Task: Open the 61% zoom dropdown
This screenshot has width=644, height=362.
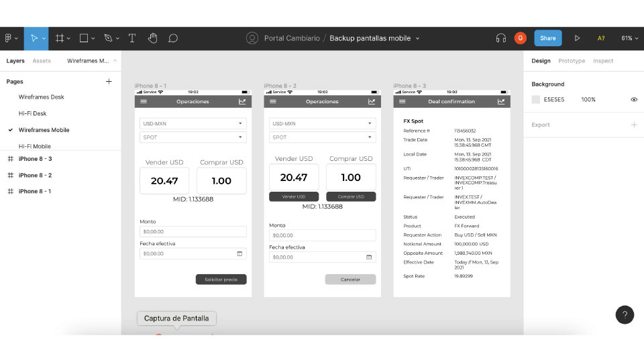Action: [x=630, y=38]
